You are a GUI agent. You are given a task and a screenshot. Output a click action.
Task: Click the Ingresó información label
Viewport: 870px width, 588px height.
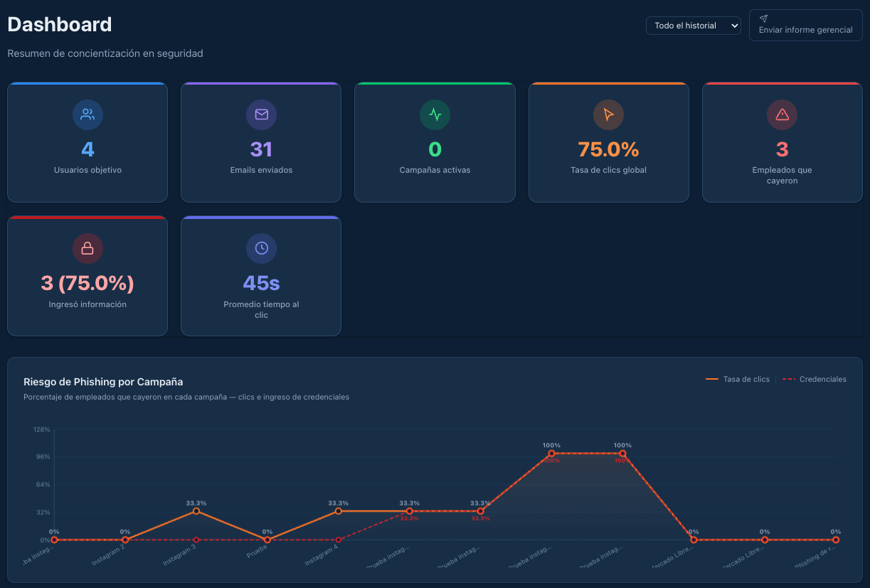[x=87, y=304]
